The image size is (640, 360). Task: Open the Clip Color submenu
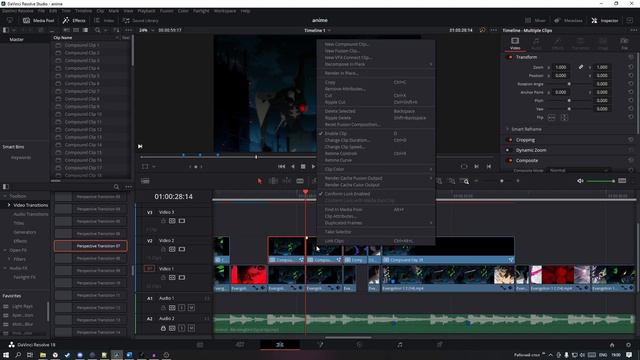coord(376,169)
